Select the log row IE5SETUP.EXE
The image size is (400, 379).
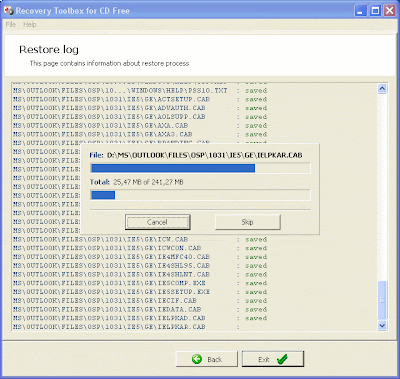pos(140,292)
